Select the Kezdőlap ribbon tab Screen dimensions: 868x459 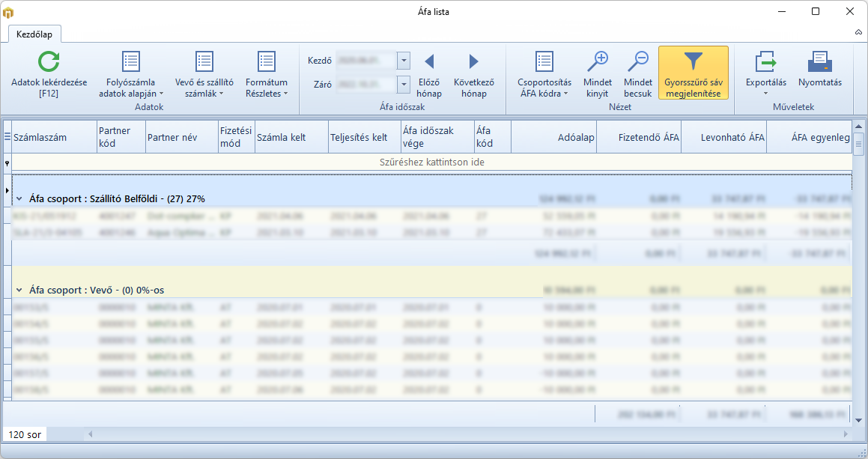click(34, 34)
